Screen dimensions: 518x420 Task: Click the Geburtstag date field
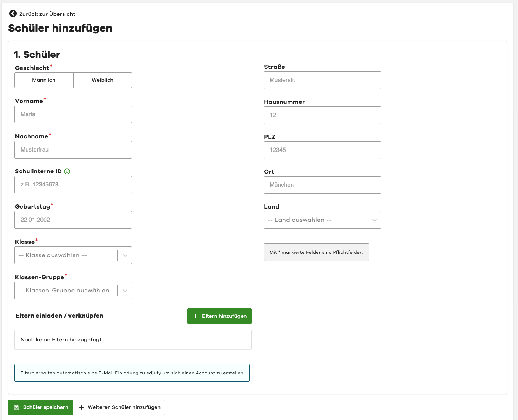[73, 220]
